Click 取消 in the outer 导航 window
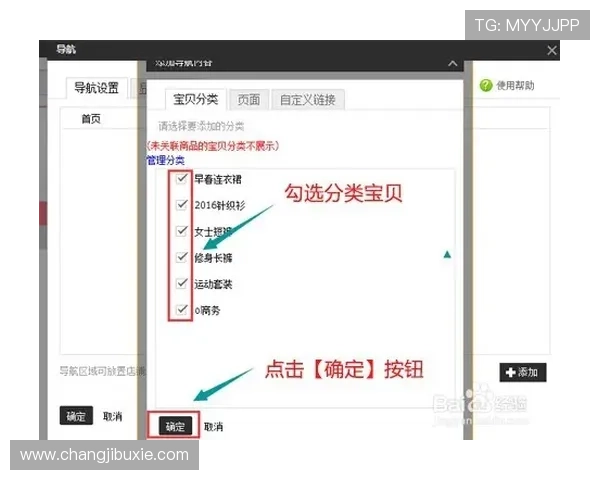The image size is (600, 480). [112, 416]
